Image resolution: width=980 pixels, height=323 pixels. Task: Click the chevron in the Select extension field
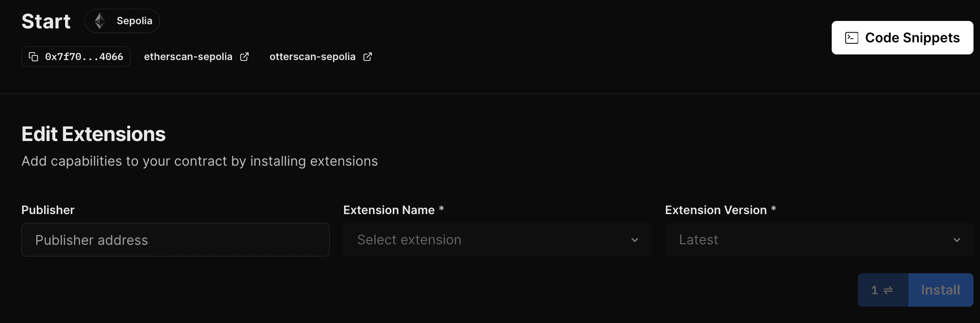click(x=635, y=240)
